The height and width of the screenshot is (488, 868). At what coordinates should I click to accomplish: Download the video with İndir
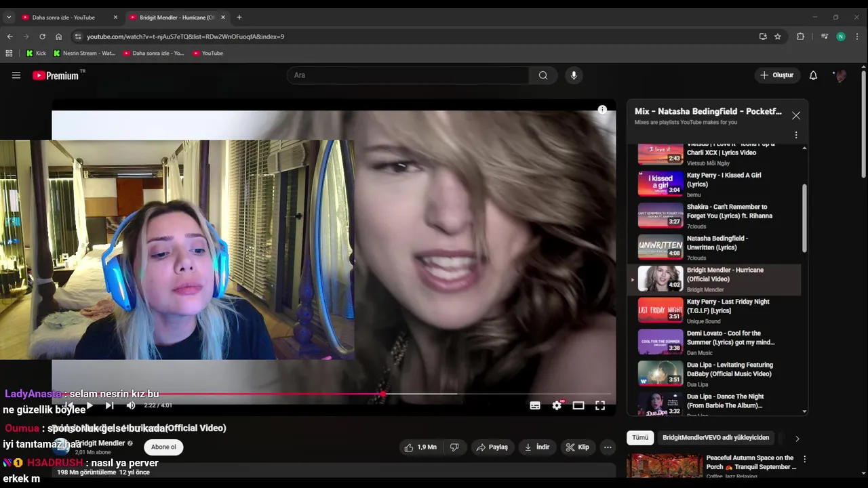[537, 447]
